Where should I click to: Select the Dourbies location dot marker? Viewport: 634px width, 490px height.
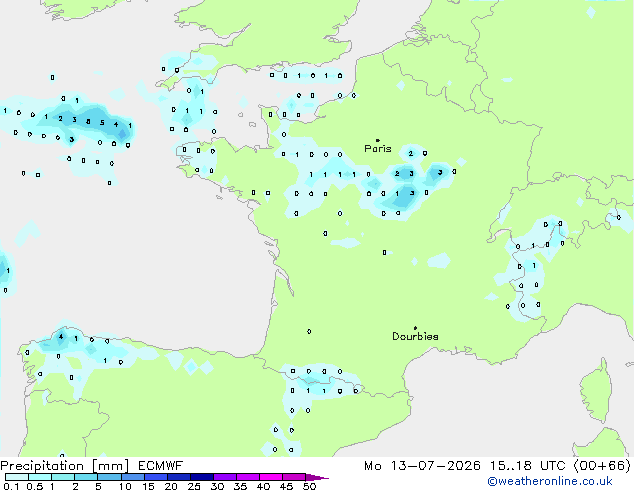(415, 328)
